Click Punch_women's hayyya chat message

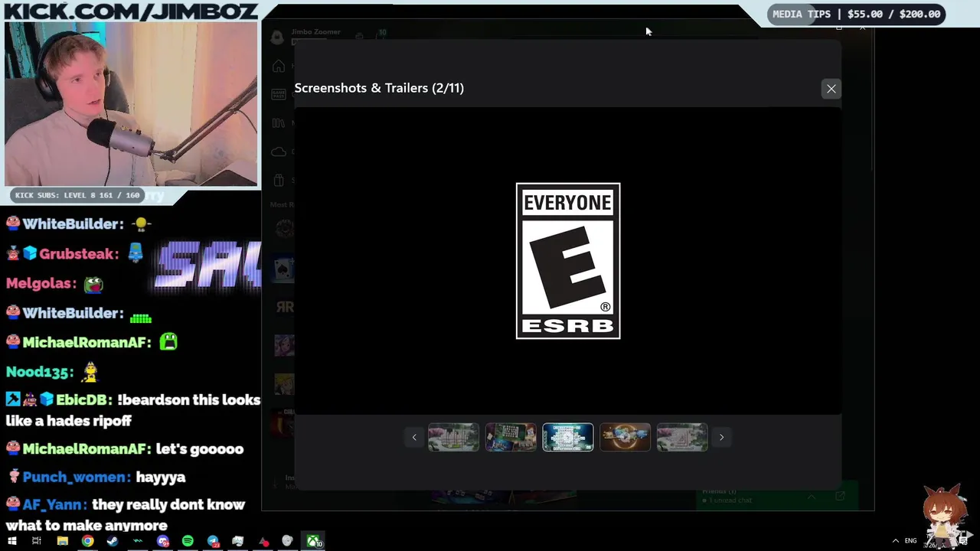(x=96, y=477)
